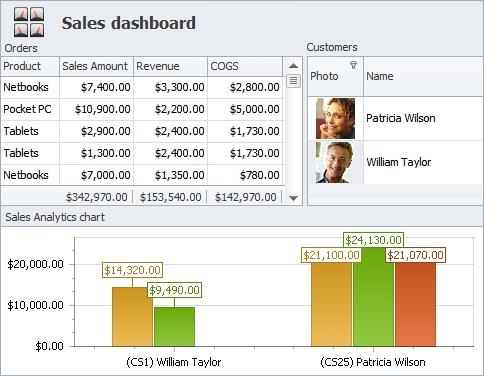Click the $5,000.00 COGS cell
The height and width of the screenshot is (376, 484).
pyautogui.click(x=245, y=109)
